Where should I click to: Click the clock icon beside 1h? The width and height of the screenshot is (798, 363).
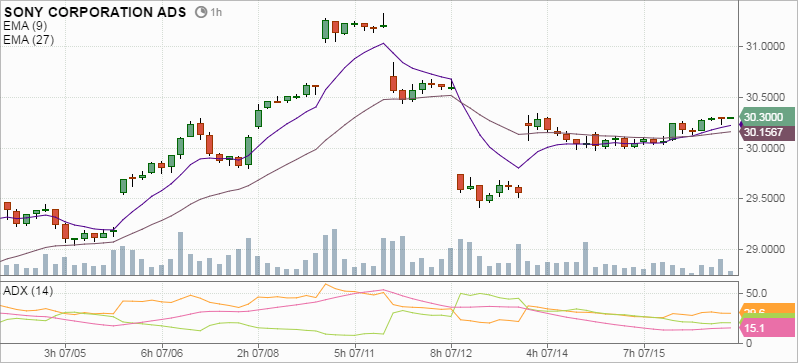pos(201,12)
